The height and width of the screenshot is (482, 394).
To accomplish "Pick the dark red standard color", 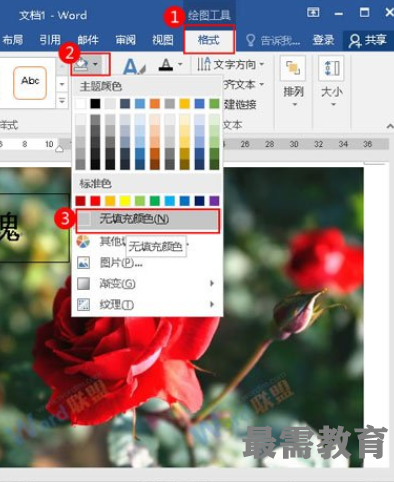I will pos(80,201).
